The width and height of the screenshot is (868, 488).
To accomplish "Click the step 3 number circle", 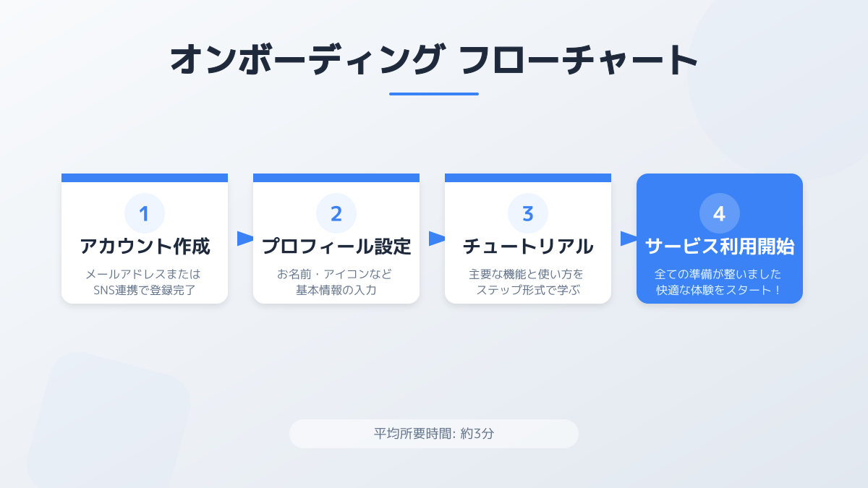I will tap(528, 213).
